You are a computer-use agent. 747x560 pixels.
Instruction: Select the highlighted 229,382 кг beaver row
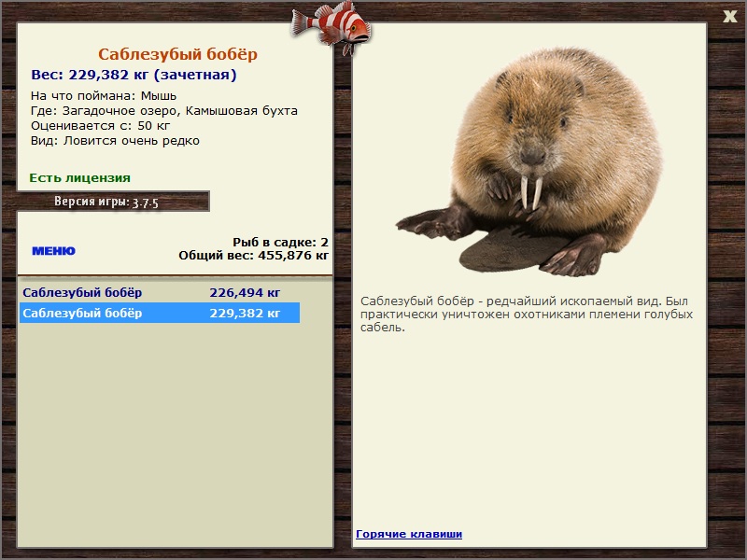(x=160, y=313)
